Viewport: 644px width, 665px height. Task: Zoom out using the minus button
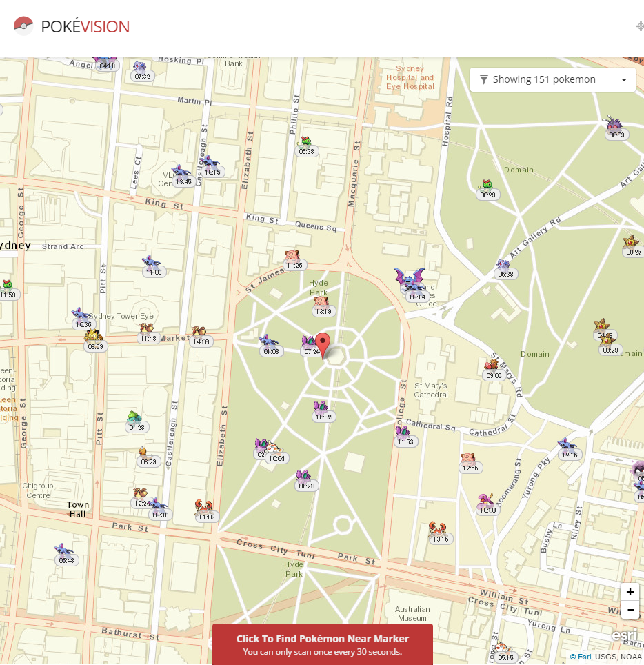tap(630, 610)
